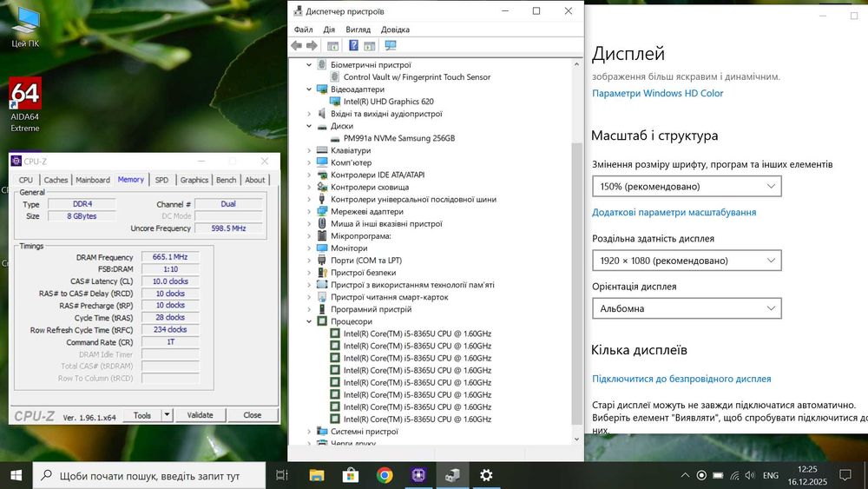Collapse the 'Відеоадаптери' tree node
This screenshot has height=489, width=868.
[309, 89]
